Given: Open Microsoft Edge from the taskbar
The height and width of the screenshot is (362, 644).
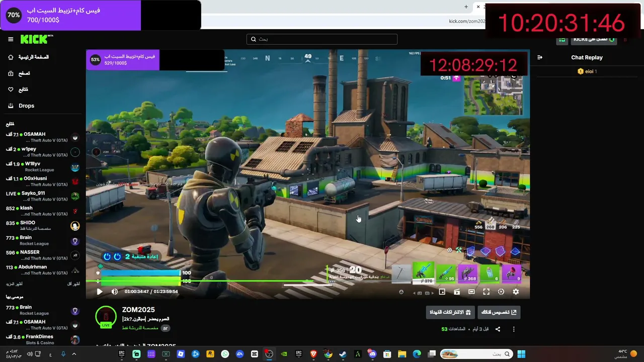Looking at the screenshot, I should click(x=417, y=354).
